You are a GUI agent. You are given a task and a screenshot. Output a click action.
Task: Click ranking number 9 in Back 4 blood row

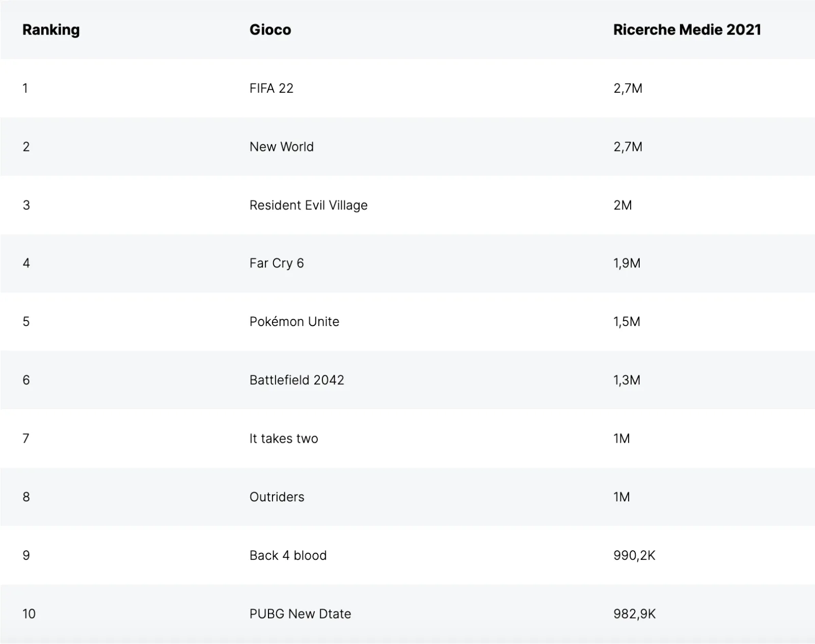click(26, 555)
